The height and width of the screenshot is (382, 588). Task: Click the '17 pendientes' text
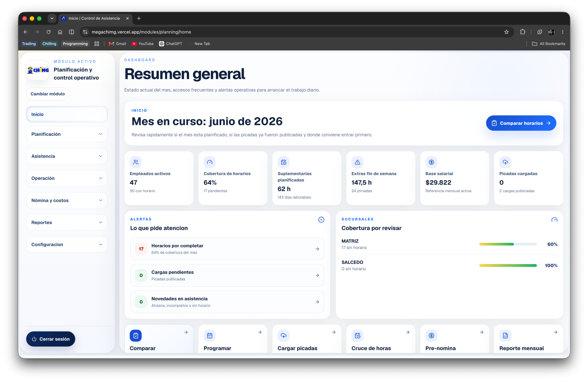pos(216,191)
